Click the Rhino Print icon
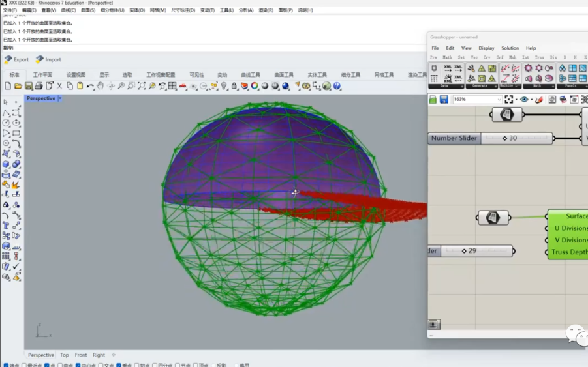 (x=39, y=86)
